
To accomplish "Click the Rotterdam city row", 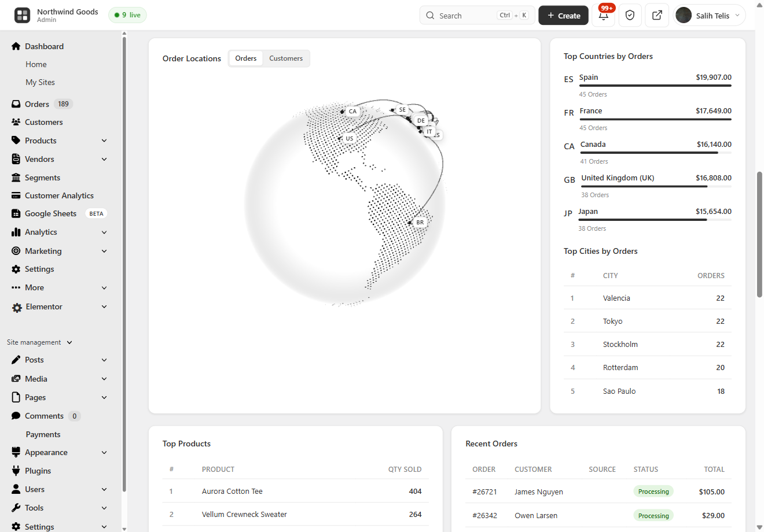I will point(648,367).
